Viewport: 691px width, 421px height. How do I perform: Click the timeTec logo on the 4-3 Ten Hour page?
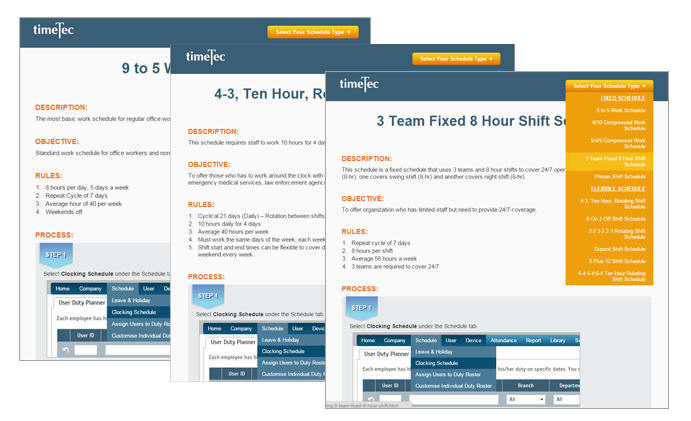[x=205, y=56]
